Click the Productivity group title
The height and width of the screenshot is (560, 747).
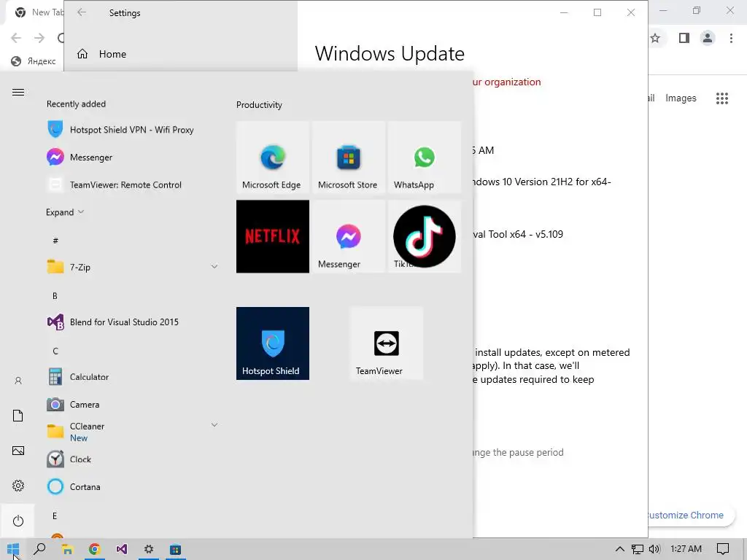point(259,105)
